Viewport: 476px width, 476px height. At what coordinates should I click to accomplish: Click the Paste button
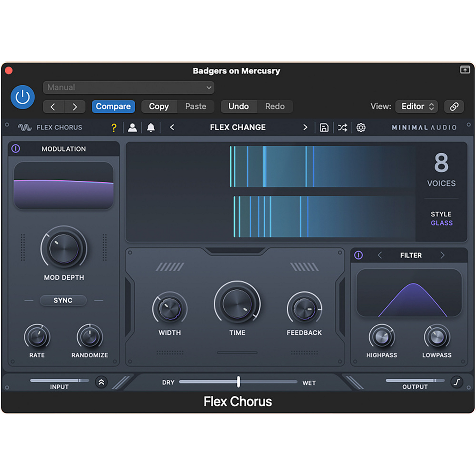coord(196,106)
